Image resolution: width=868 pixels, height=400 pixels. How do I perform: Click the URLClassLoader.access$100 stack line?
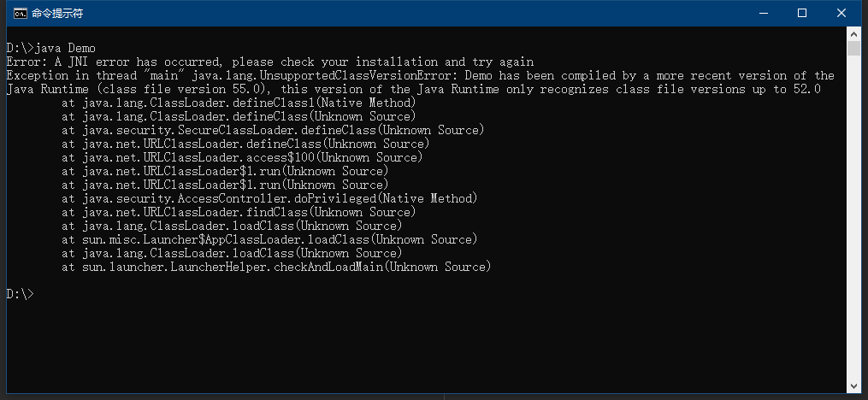point(242,157)
